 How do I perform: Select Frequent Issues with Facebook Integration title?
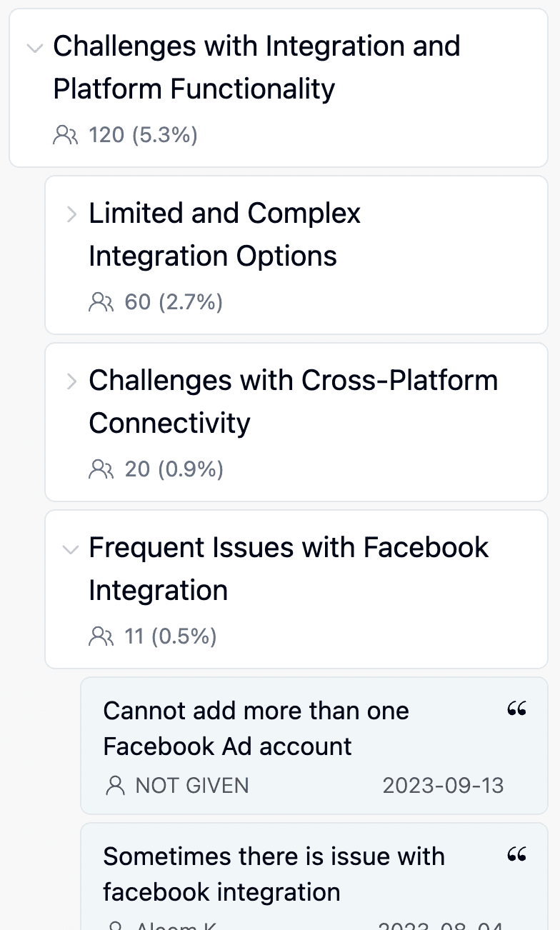pos(289,569)
